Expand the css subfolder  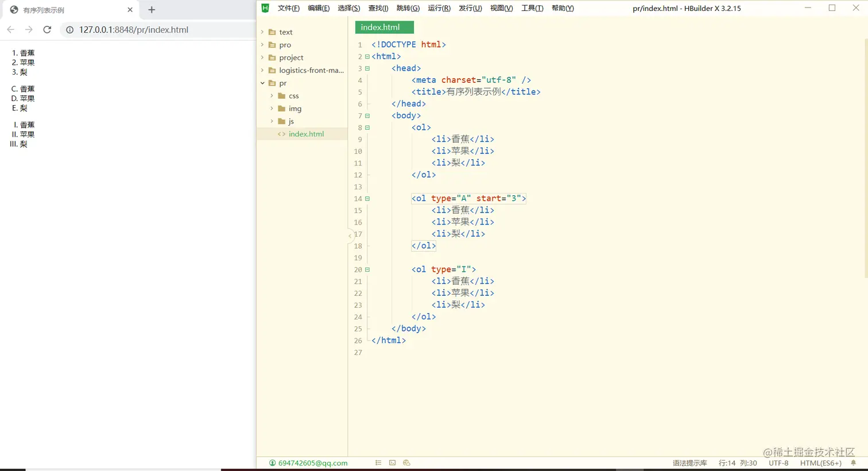point(272,96)
